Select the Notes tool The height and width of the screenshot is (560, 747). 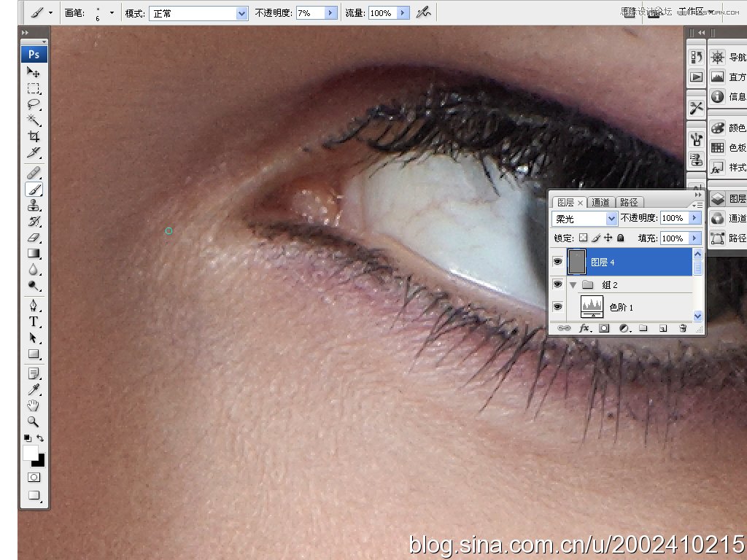point(34,373)
